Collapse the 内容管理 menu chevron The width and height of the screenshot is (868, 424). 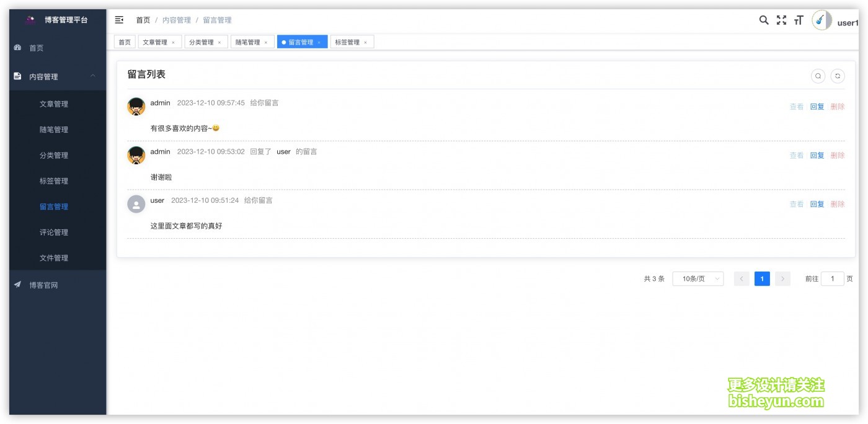pyautogui.click(x=93, y=76)
